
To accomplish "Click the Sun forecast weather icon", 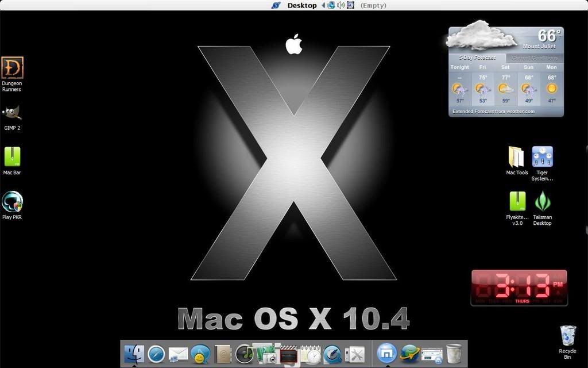I will (529, 89).
